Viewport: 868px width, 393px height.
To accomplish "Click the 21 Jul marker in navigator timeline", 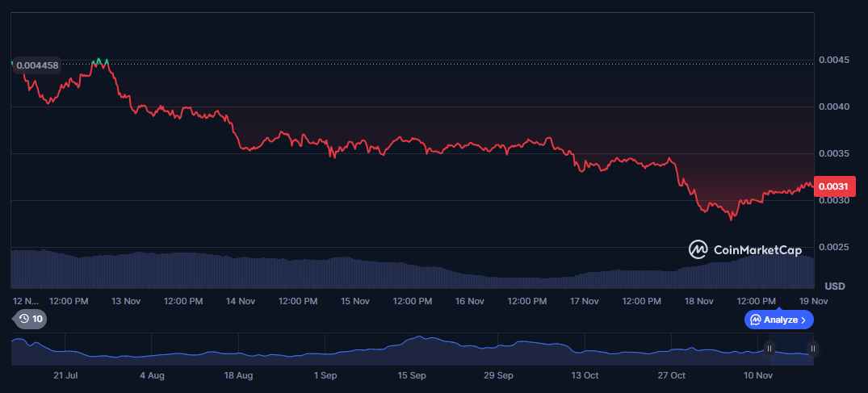I will pos(66,375).
